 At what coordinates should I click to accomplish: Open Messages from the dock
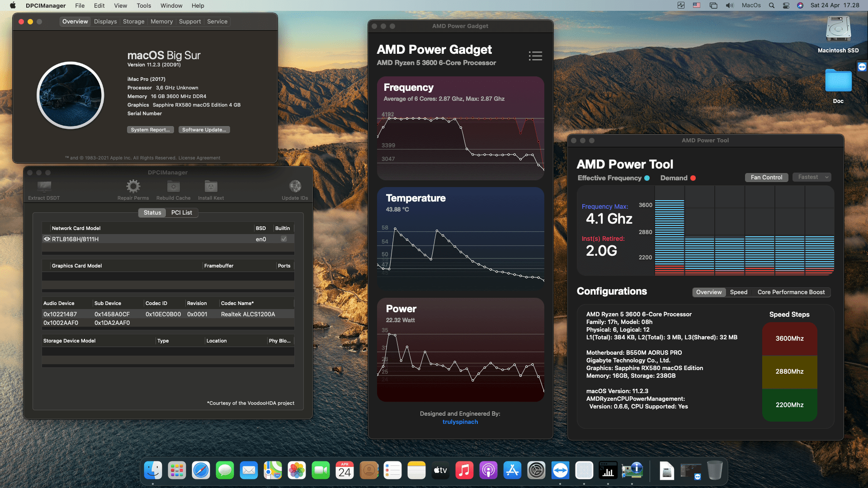(225, 470)
